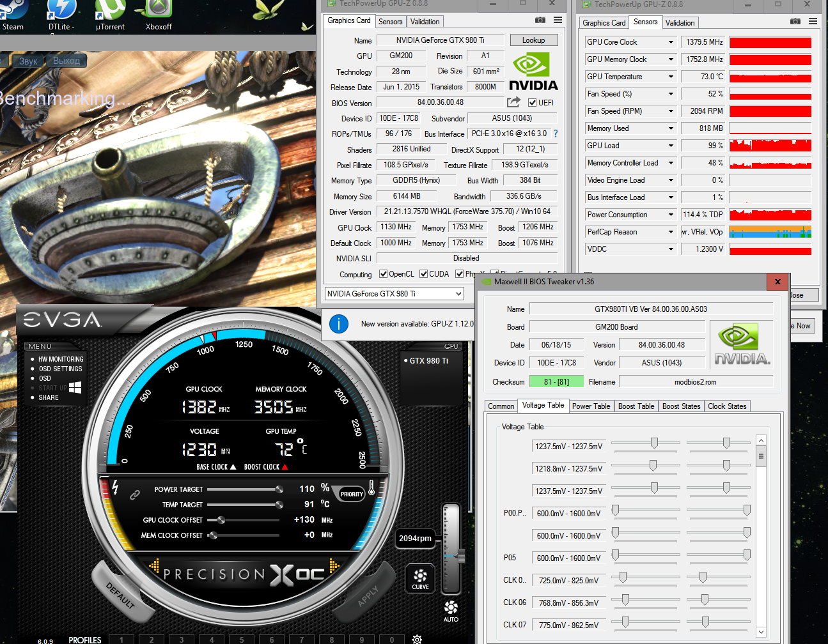Image resolution: width=828 pixels, height=644 pixels.
Task: Expand the Memory Used sensor dropdown
Action: pyautogui.click(x=671, y=128)
